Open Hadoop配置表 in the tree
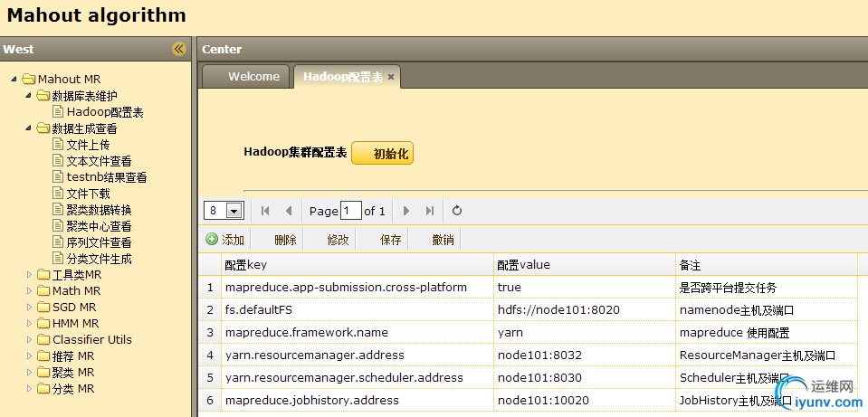 click(x=105, y=112)
